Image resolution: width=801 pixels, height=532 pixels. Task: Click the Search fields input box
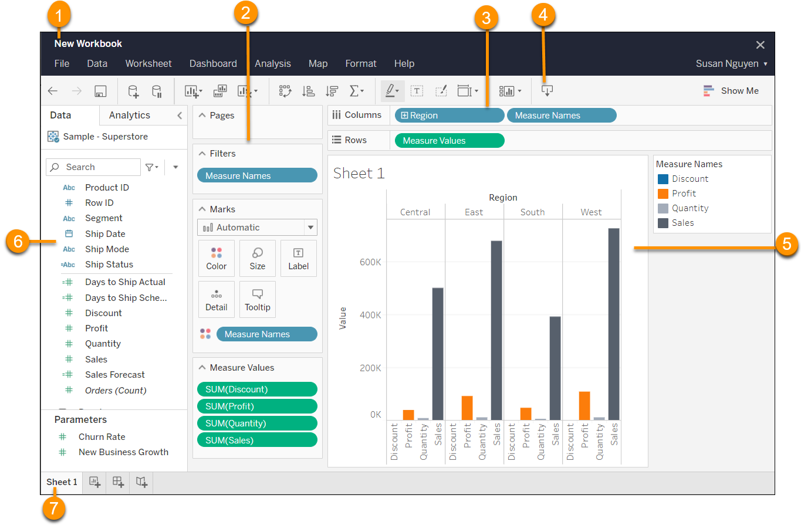point(93,167)
